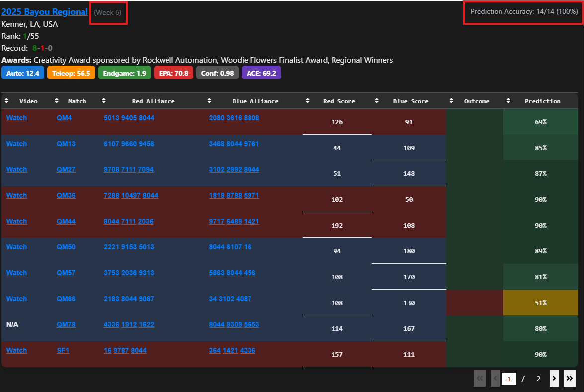Sort by Blue Score column arrows

coord(377,101)
